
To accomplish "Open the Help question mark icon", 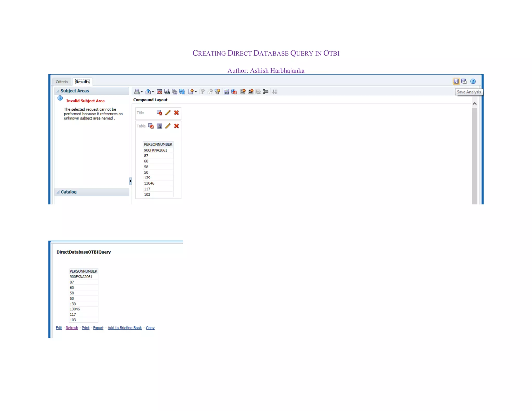I will click(473, 81).
